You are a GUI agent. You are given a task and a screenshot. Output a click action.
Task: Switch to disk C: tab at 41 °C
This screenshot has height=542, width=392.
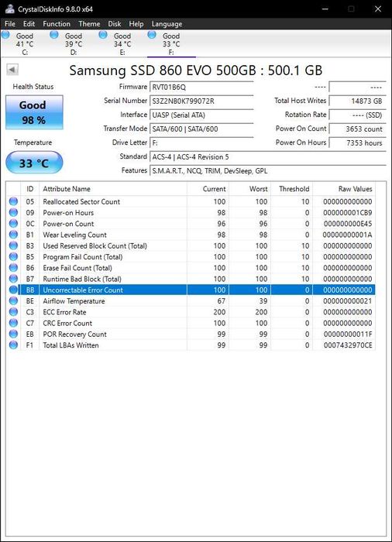coord(25,43)
